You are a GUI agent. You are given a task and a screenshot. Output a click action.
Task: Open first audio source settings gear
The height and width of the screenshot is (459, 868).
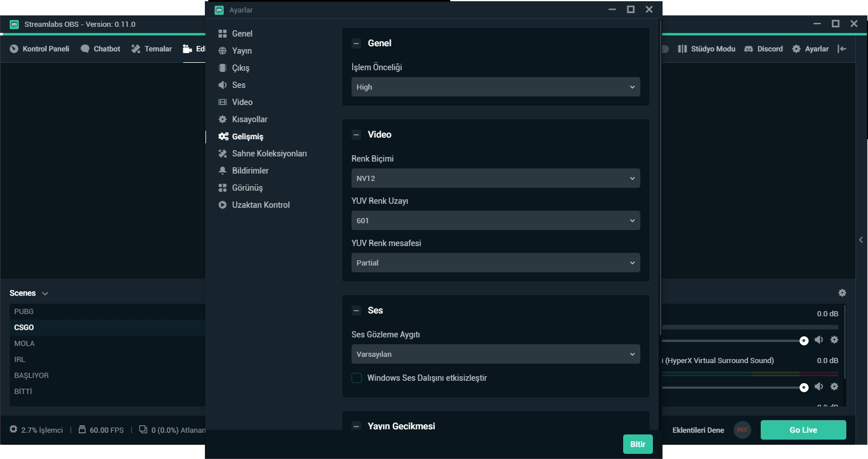834,340
